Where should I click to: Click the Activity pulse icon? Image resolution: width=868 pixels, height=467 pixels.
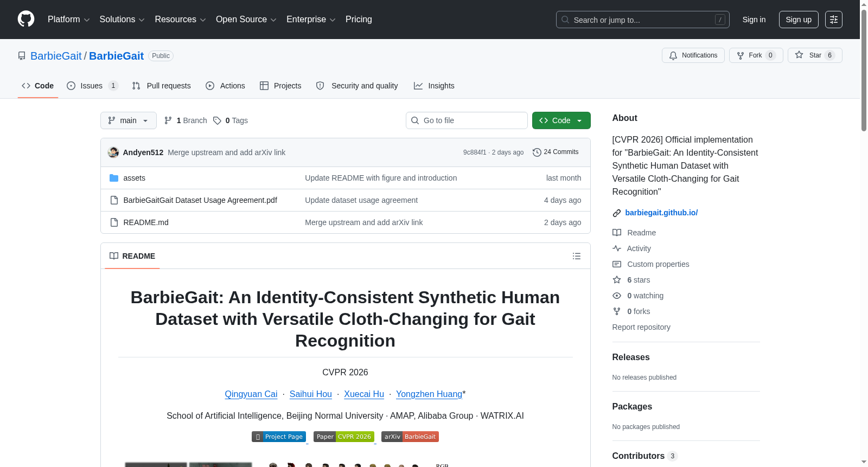point(617,248)
